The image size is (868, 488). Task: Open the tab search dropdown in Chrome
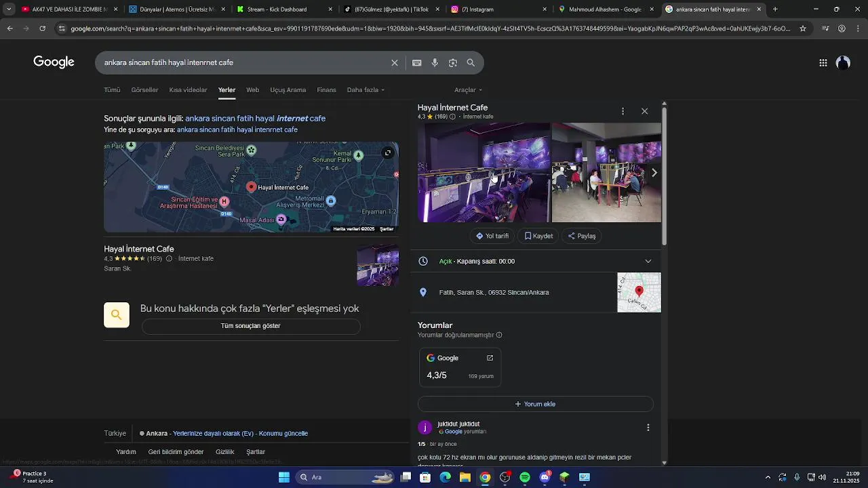click(9, 9)
